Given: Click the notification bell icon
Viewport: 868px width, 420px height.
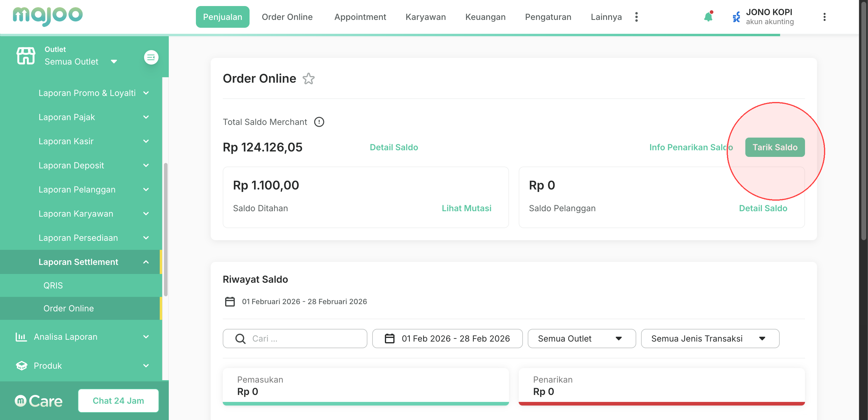Looking at the screenshot, I should coord(708,17).
